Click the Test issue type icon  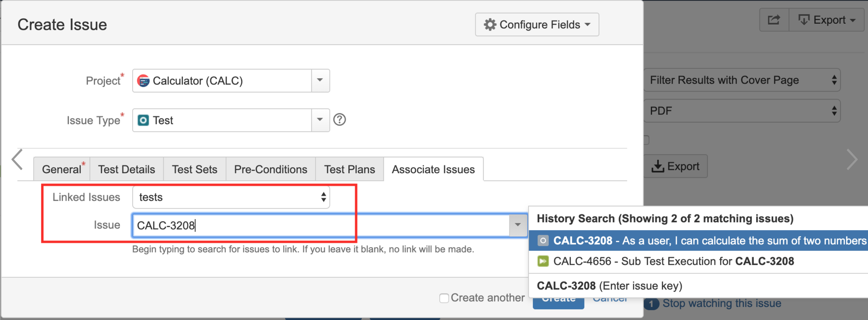click(143, 120)
